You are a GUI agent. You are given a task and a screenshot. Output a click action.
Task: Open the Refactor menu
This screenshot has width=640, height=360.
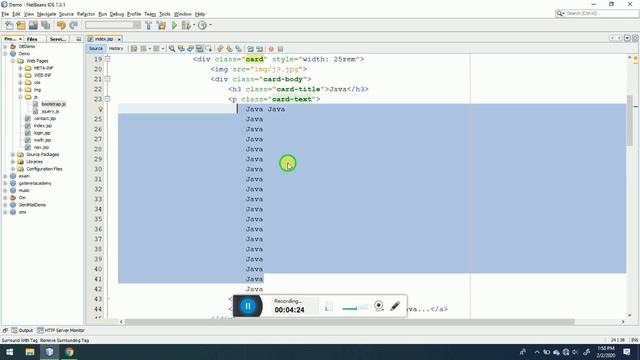coord(86,14)
